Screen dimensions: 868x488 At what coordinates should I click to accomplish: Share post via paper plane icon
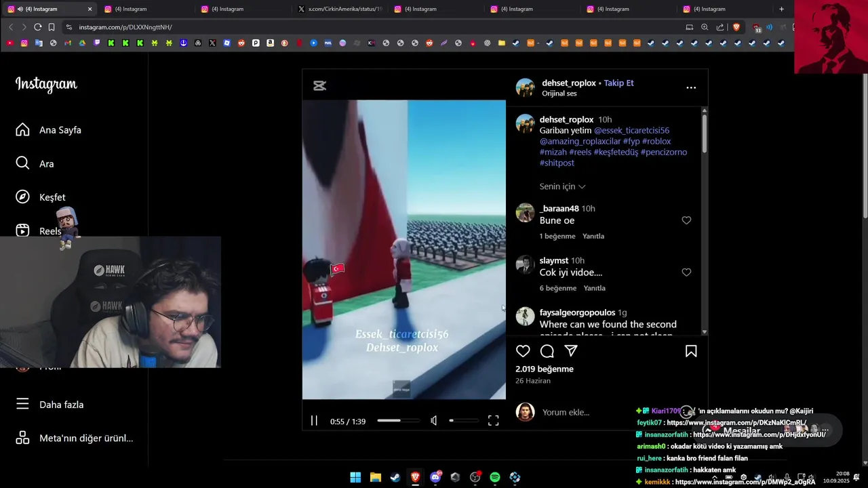point(571,351)
